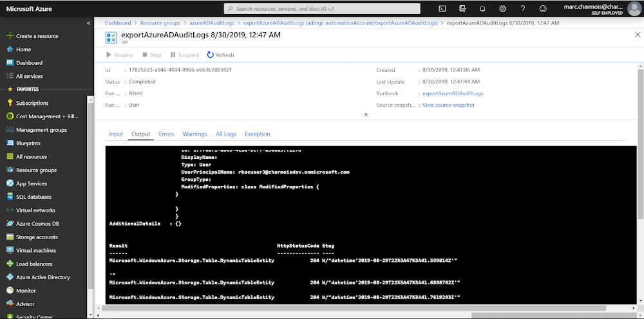The height and width of the screenshot is (319, 644).
Task: Open Cloud Shell from the top bar
Action: tap(443, 8)
